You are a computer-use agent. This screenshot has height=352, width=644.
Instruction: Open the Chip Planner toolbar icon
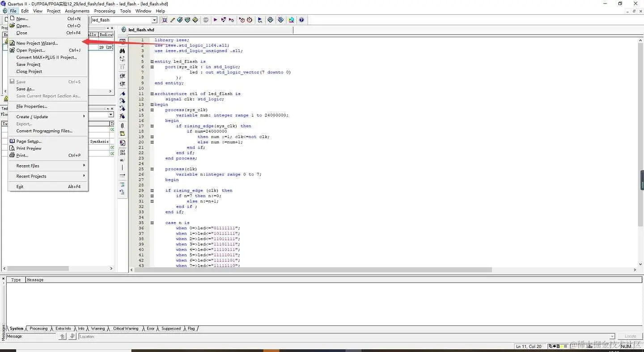pos(195,20)
